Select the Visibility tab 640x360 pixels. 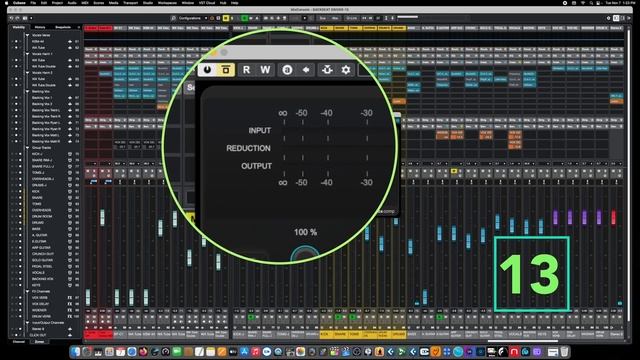[x=19, y=27]
